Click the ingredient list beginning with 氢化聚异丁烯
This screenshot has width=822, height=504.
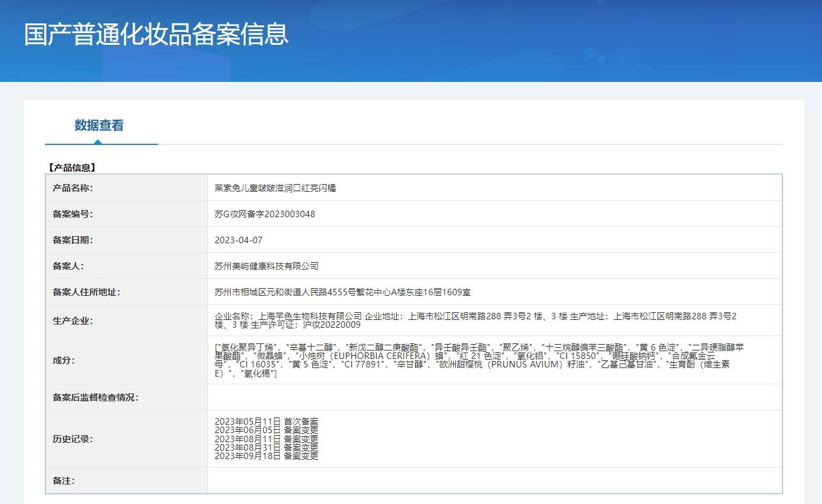pyautogui.click(x=478, y=360)
